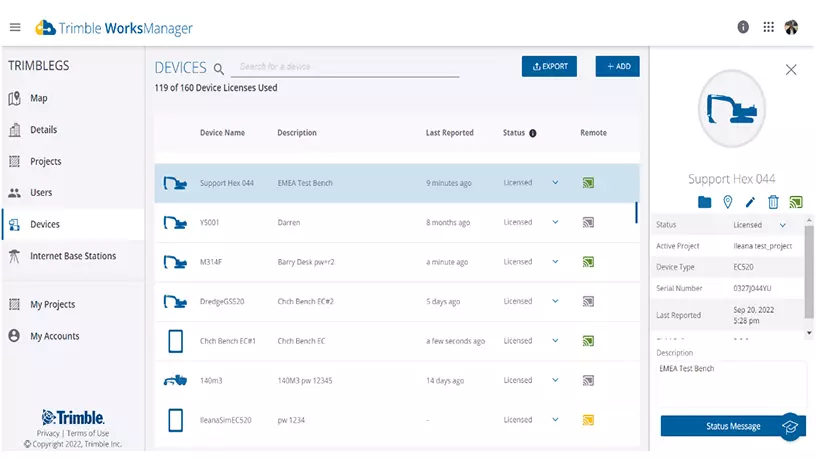The width and height of the screenshot is (816, 459).
Task: Open remote access for M314F row
Action: 588,262
